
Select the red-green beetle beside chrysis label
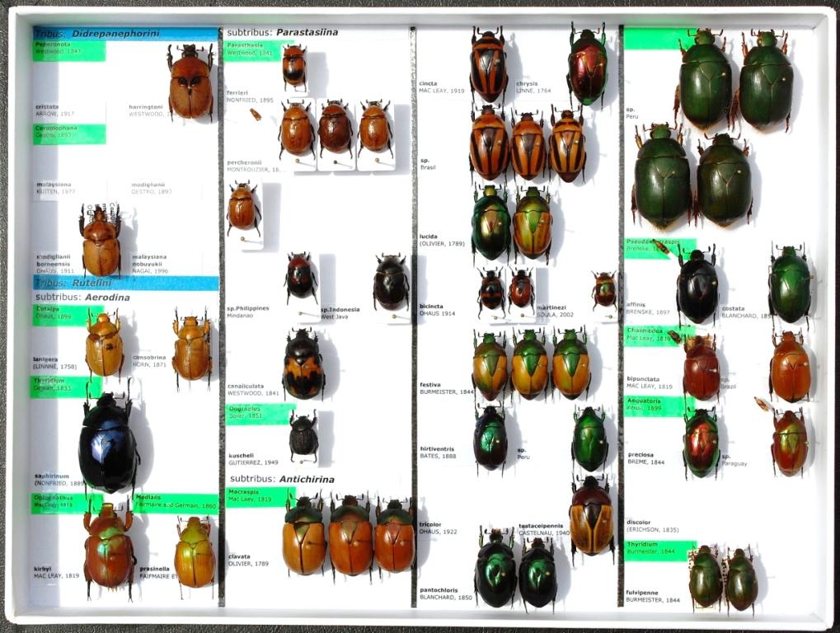(x=587, y=64)
